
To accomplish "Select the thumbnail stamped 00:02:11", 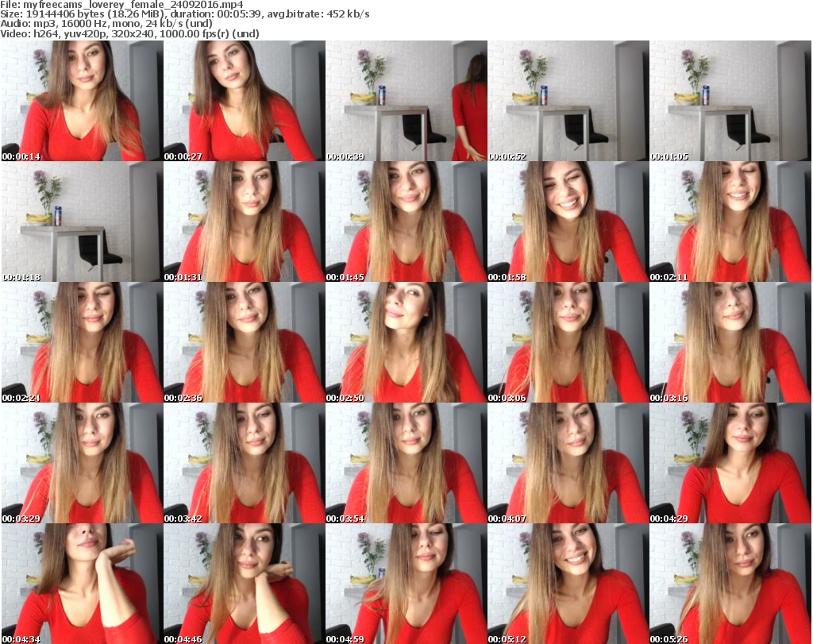I will click(x=730, y=222).
